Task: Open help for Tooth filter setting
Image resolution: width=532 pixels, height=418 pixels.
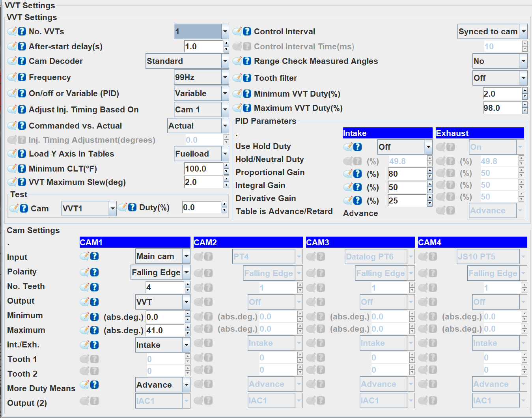Action: pyautogui.click(x=247, y=78)
